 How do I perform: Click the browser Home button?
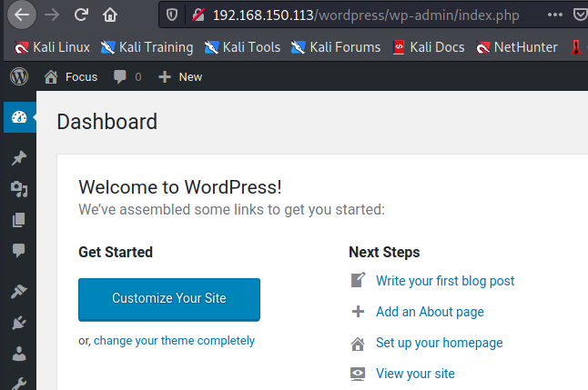pos(110,15)
